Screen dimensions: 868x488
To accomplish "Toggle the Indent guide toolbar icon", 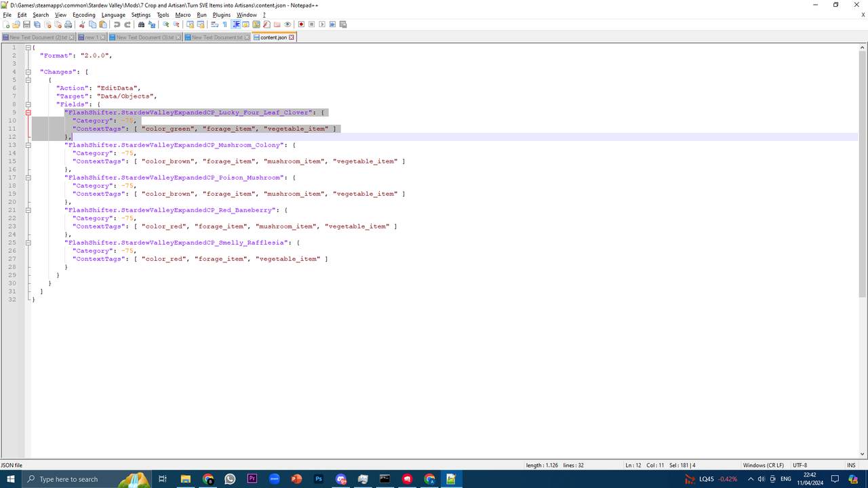I will click(236, 24).
